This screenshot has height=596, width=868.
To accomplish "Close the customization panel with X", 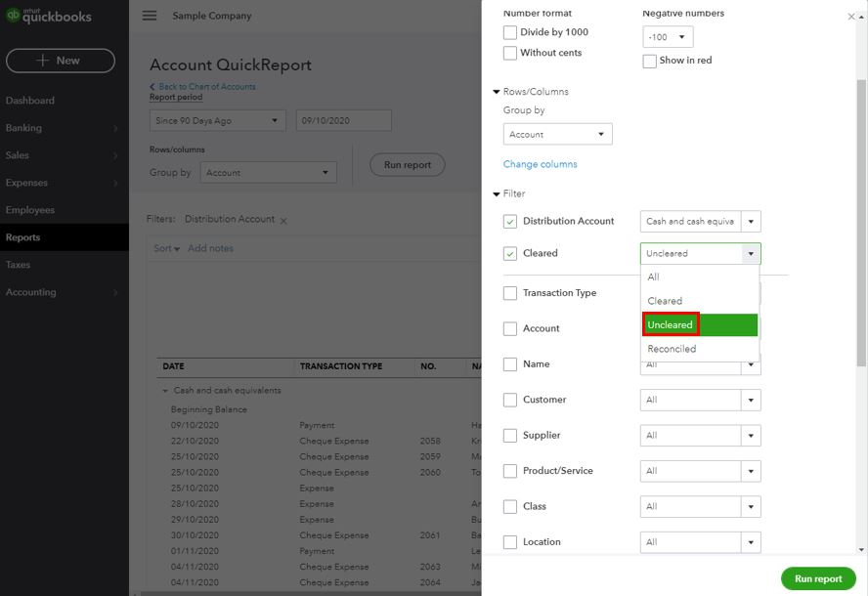I will [850, 17].
